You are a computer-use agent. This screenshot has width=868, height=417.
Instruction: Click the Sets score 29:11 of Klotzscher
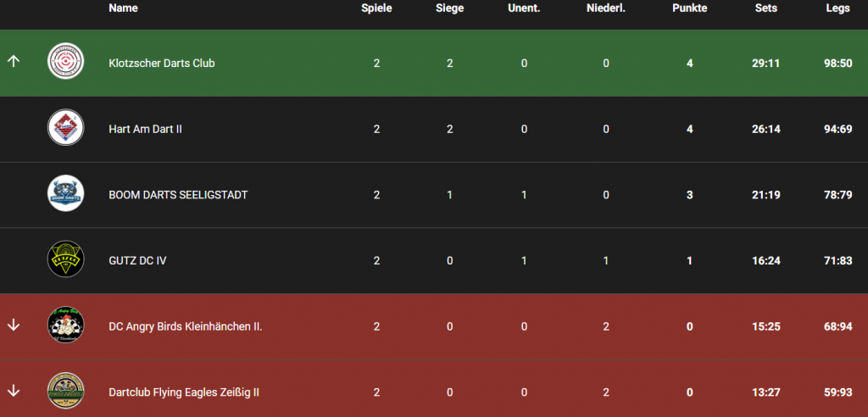coord(765,64)
